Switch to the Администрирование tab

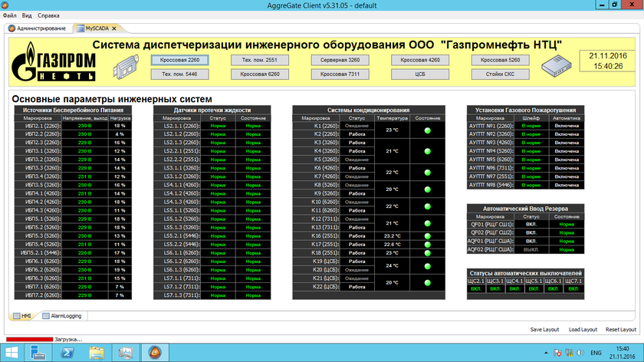click(38, 28)
